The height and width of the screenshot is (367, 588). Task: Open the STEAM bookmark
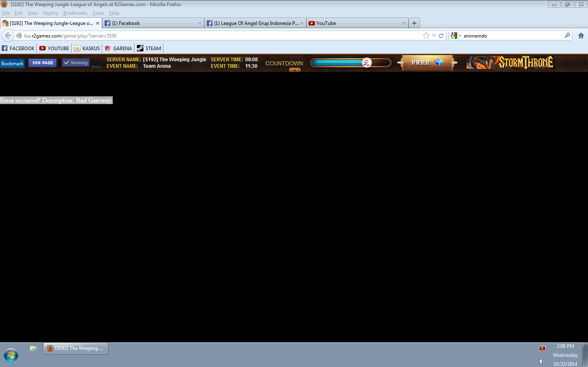[149, 48]
